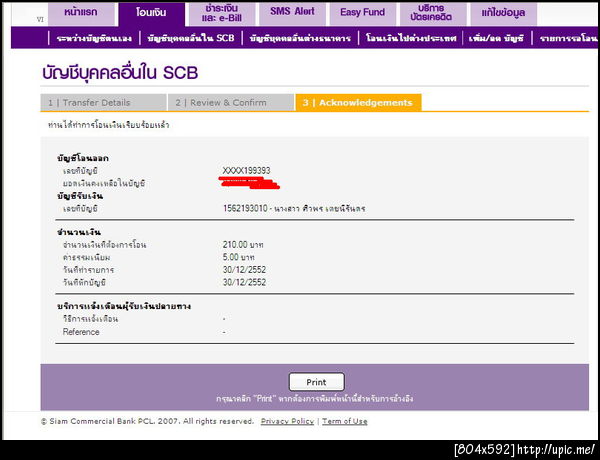Click the ท่านได้ทำการโอนเงินเรียบร้อยแล้ว confirmation message
This screenshot has height=460, width=600.
(108, 125)
